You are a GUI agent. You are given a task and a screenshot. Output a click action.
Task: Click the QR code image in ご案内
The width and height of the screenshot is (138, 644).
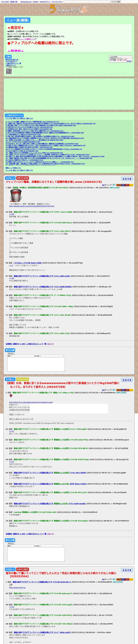pyautogui.click(x=9, y=71)
